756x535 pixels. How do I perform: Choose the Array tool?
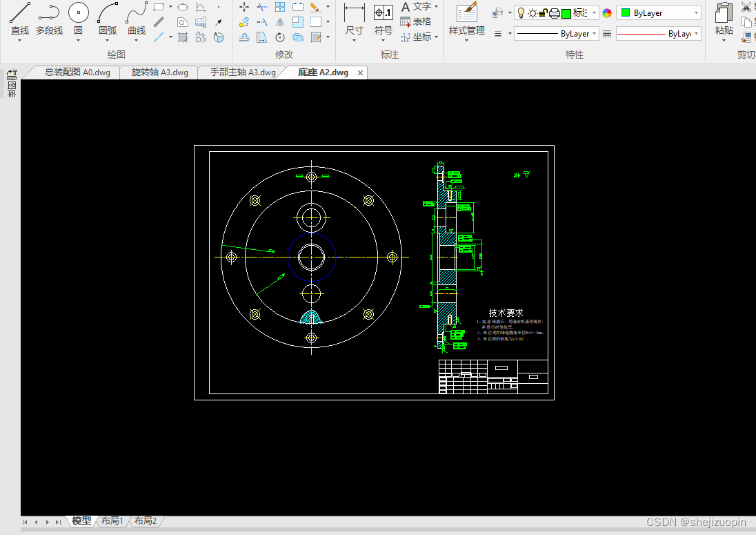tap(280, 7)
